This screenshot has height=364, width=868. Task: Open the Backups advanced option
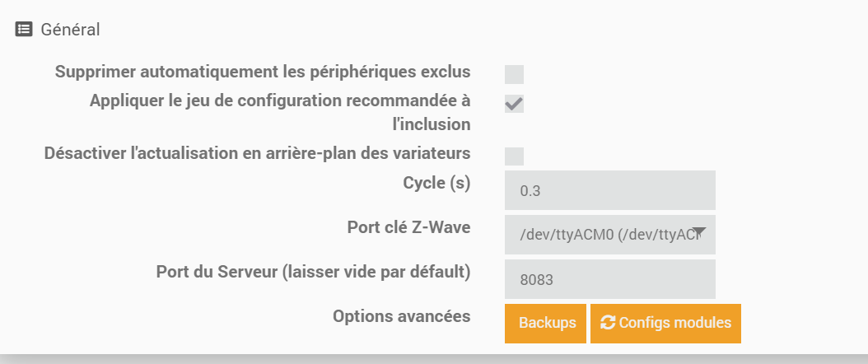pyautogui.click(x=547, y=323)
